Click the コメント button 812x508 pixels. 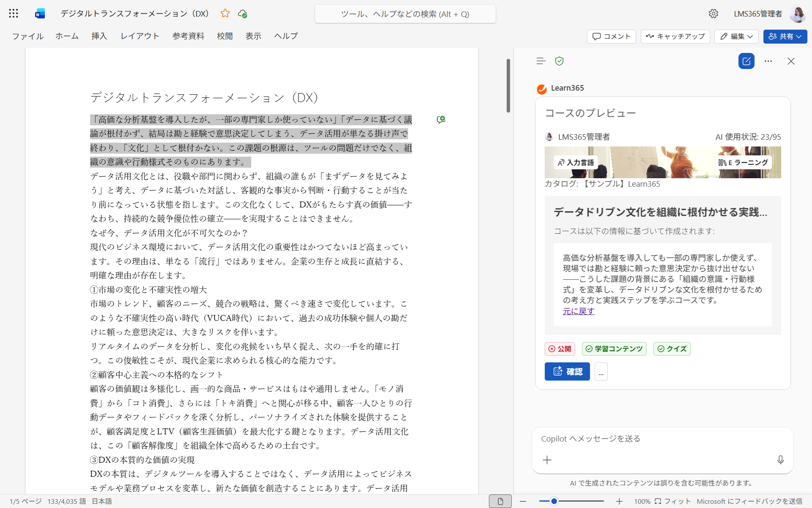point(612,36)
